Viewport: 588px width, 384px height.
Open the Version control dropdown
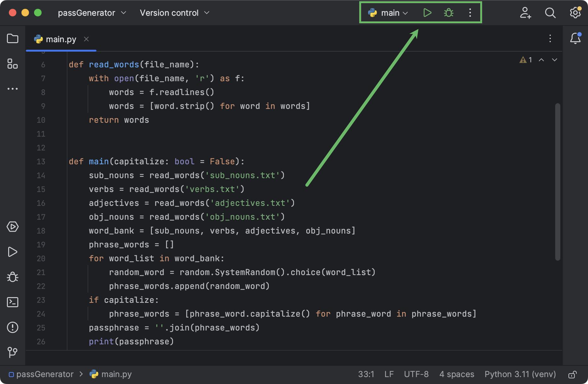click(x=174, y=13)
